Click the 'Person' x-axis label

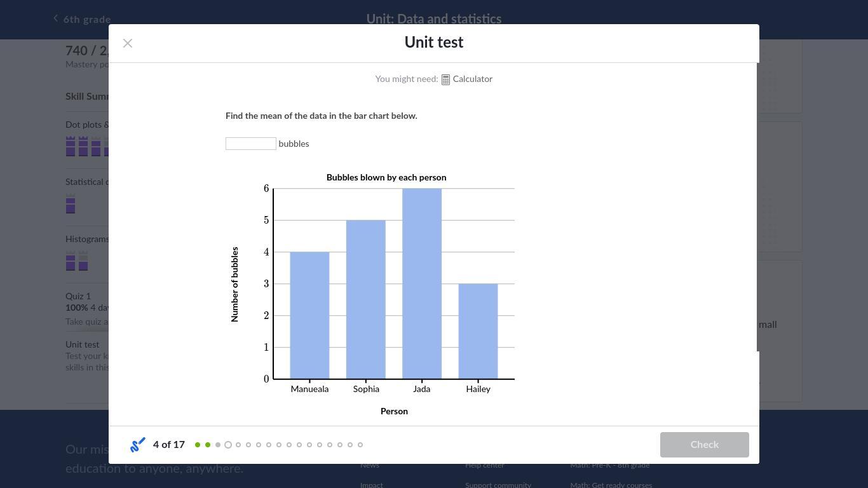click(394, 412)
